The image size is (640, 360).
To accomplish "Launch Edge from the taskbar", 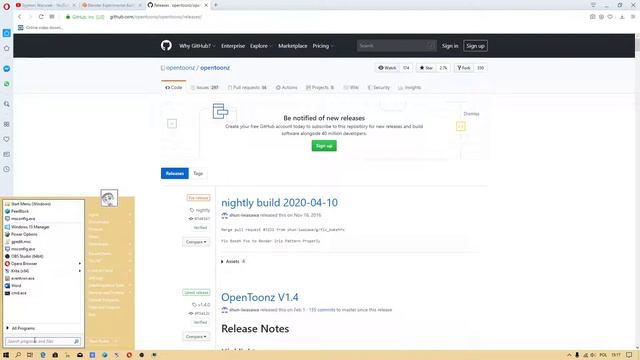I will pyautogui.click(x=43, y=355).
